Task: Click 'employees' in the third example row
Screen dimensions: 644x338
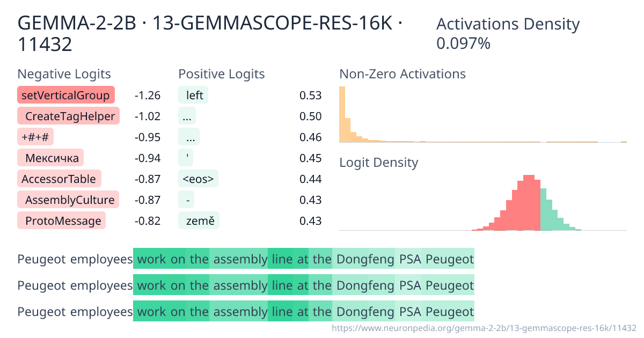Action: (x=101, y=312)
